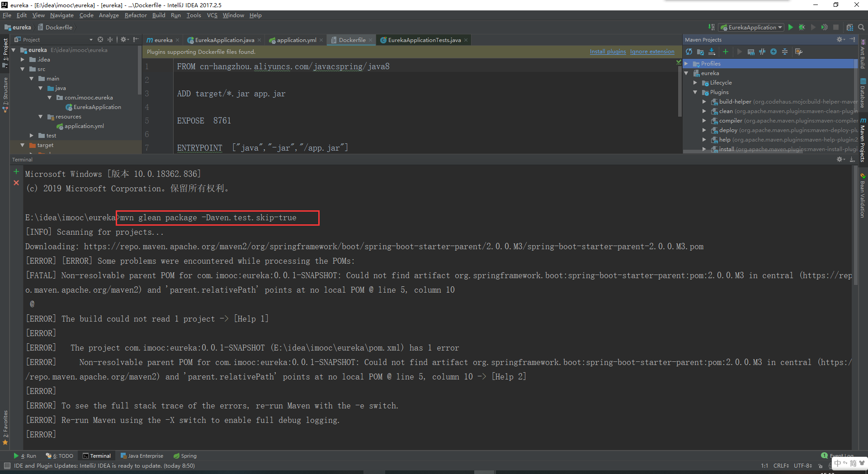This screenshot has height=474, width=868.
Task: Build the project via make icon
Action: (x=711, y=27)
